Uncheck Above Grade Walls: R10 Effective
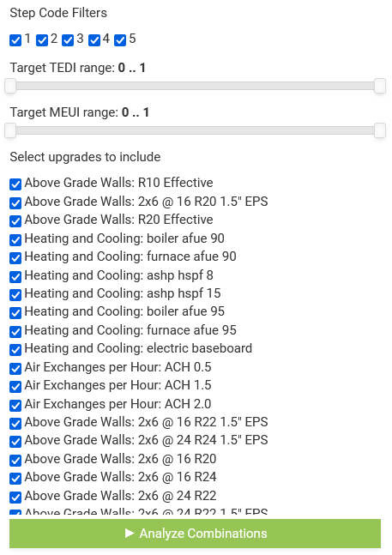This screenshot has height=555, width=392. click(15, 184)
